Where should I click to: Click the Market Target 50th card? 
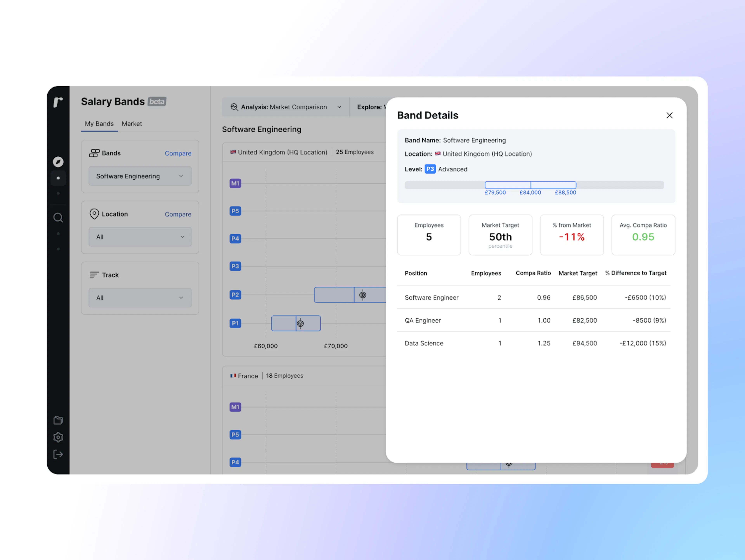pos(501,235)
